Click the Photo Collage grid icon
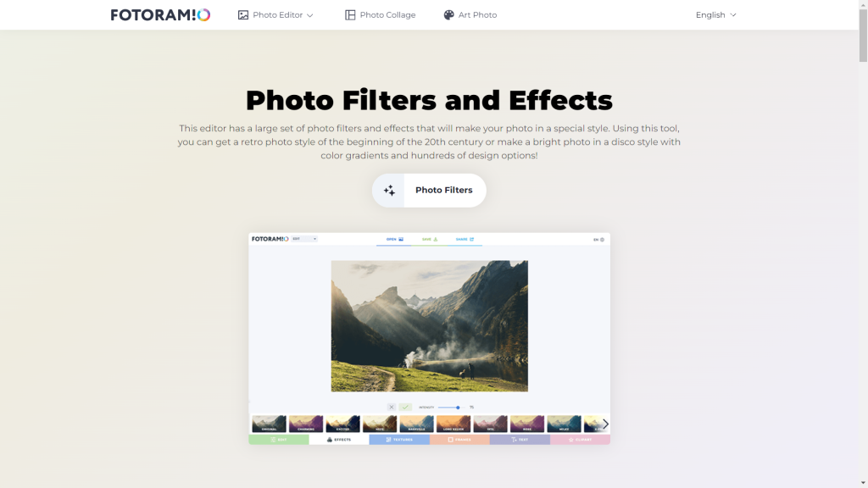Screen dimensions: 868x488 click(x=350, y=15)
